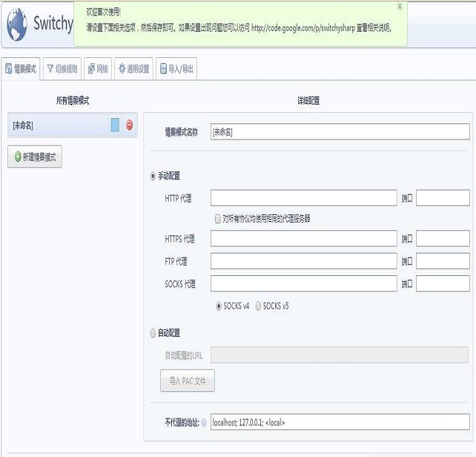Switch to the 切换规则 tab
This screenshot has width=476, height=457.
tap(62, 69)
